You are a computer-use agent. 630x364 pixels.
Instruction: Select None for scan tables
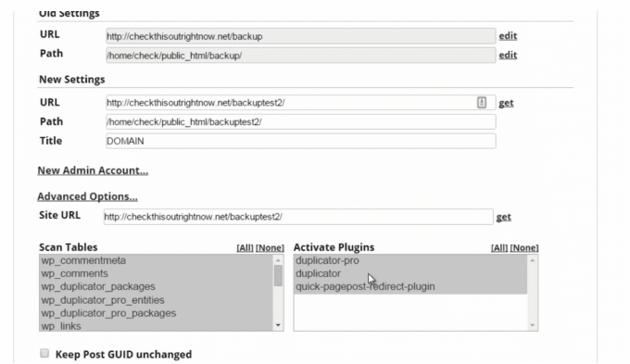coord(270,248)
